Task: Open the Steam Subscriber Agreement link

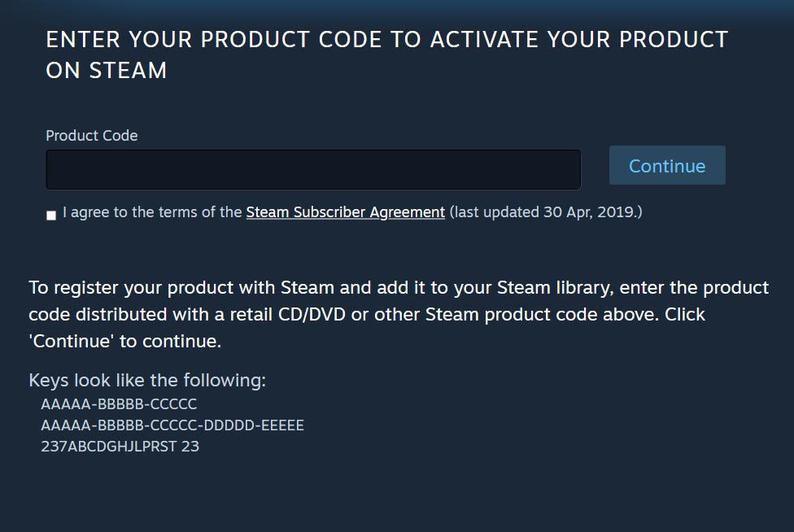Action: (x=345, y=212)
